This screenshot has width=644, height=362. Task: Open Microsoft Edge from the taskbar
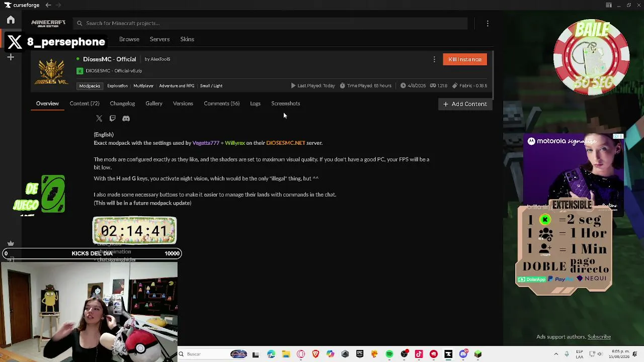pyautogui.click(x=271, y=354)
